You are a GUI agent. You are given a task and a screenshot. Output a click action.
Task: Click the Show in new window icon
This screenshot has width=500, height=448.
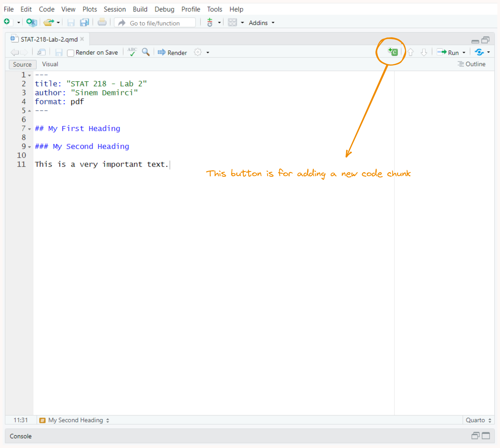[x=41, y=52]
